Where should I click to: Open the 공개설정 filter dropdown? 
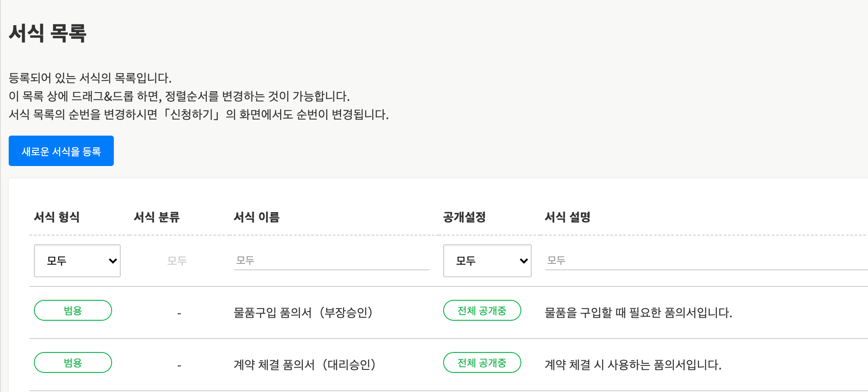pos(487,261)
